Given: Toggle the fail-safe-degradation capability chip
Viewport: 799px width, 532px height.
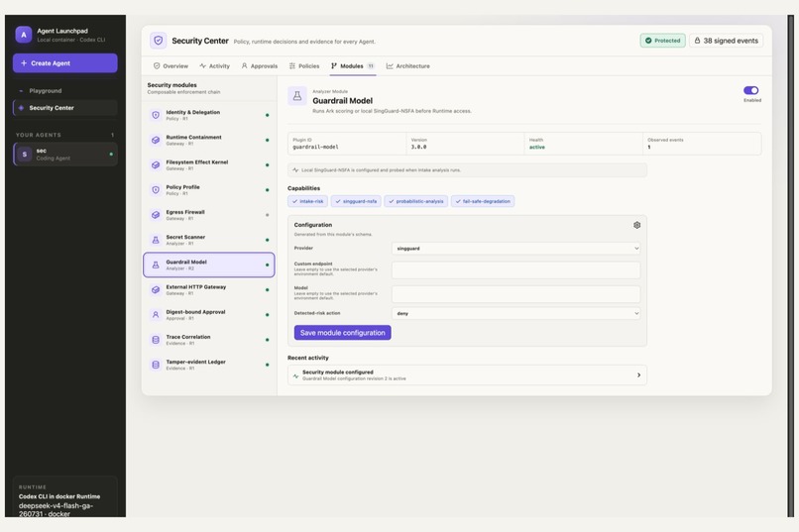Looking at the screenshot, I should point(483,201).
